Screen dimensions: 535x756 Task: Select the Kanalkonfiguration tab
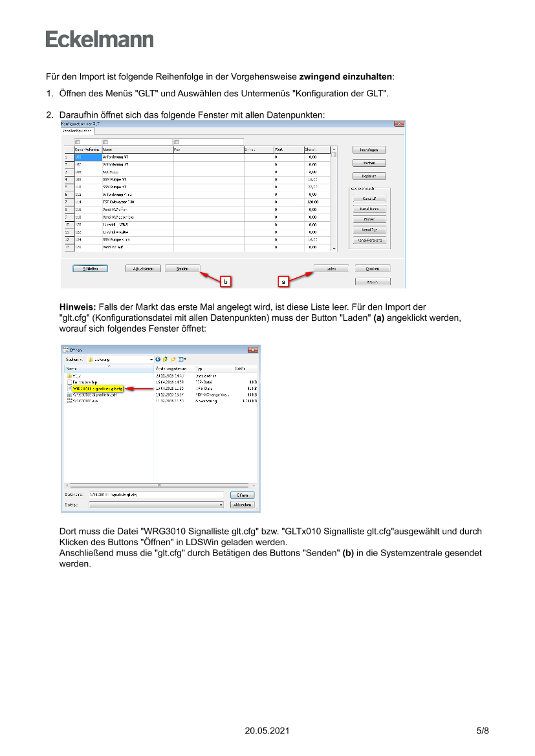click(x=77, y=131)
